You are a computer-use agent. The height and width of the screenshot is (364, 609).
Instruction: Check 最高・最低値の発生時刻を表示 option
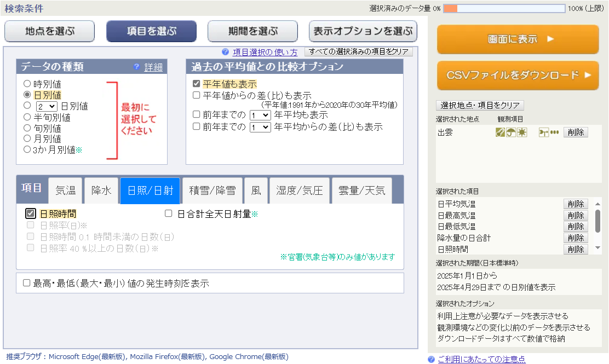click(x=26, y=284)
